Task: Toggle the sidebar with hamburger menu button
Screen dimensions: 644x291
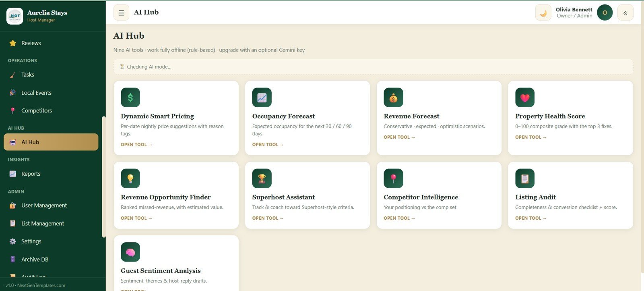Action: pyautogui.click(x=121, y=12)
